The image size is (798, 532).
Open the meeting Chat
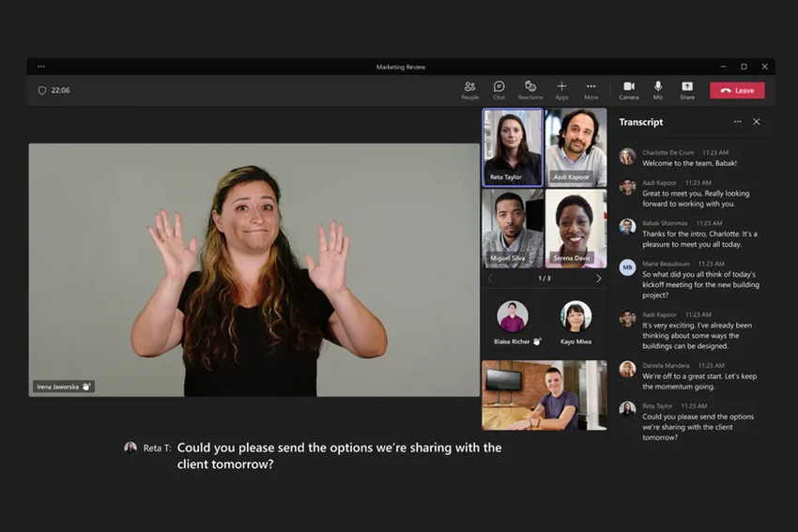tap(499, 89)
